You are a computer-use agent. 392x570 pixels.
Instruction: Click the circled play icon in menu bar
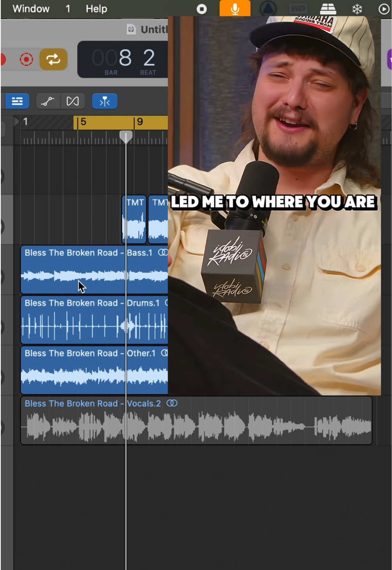point(384,9)
